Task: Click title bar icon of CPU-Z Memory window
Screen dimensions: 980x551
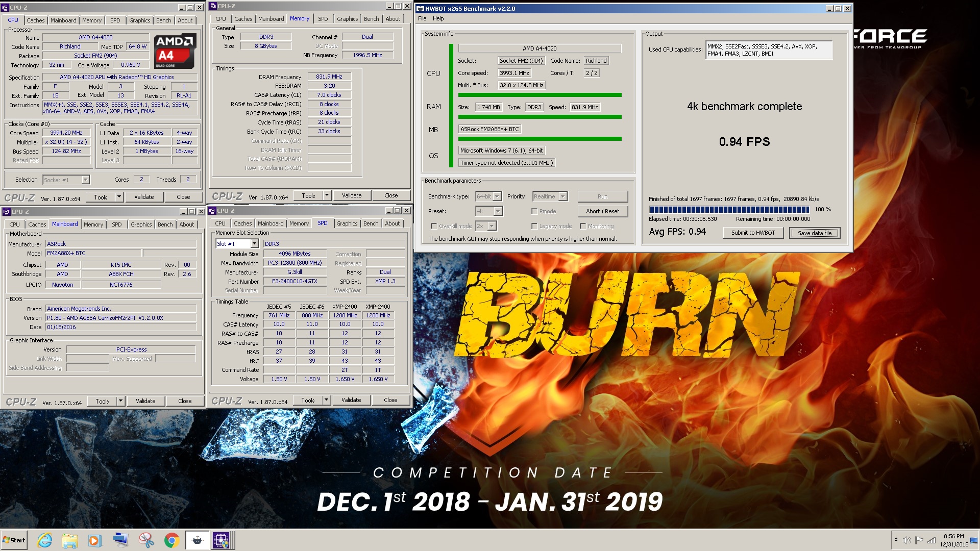Action: [x=213, y=6]
